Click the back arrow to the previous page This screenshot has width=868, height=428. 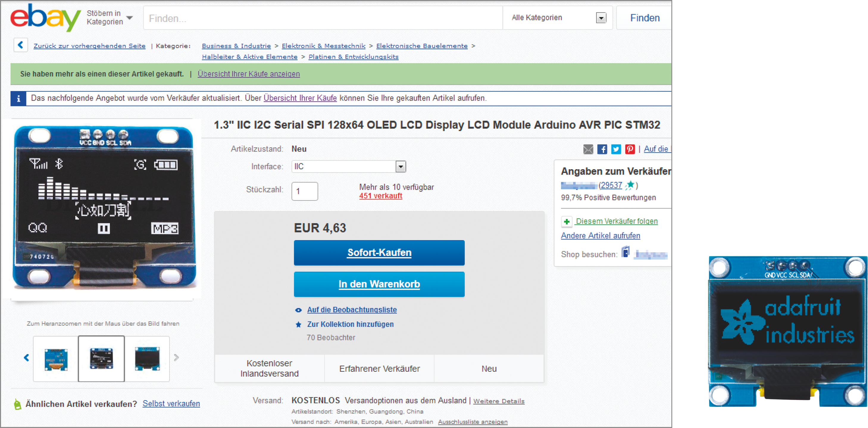21,45
